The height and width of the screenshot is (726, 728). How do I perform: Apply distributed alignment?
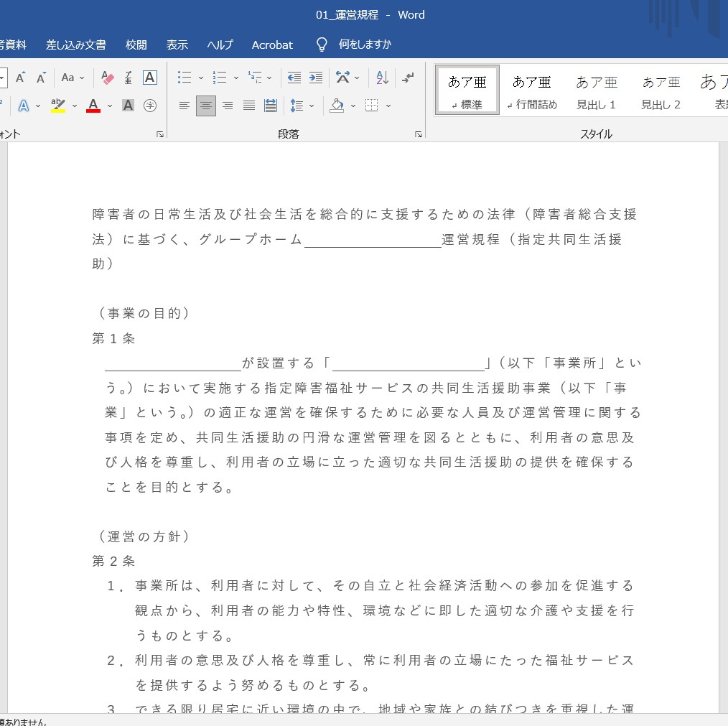[x=270, y=106]
